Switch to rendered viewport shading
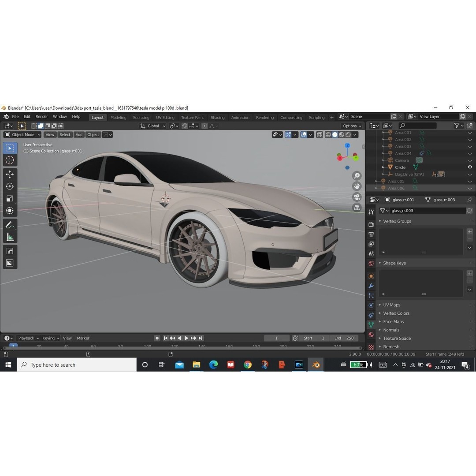This screenshot has height=476, width=476. [x=348, y=134]
